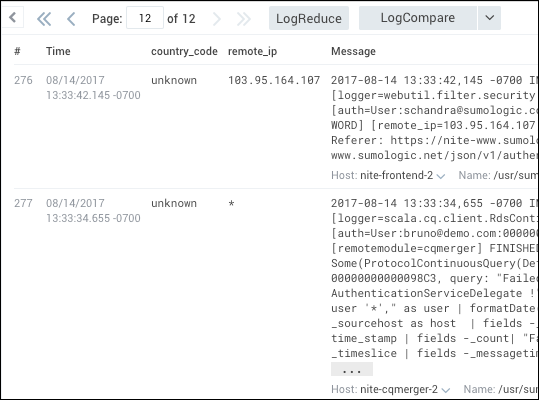
Task: Open LogCompare
Action: click(x=418, y=18)
